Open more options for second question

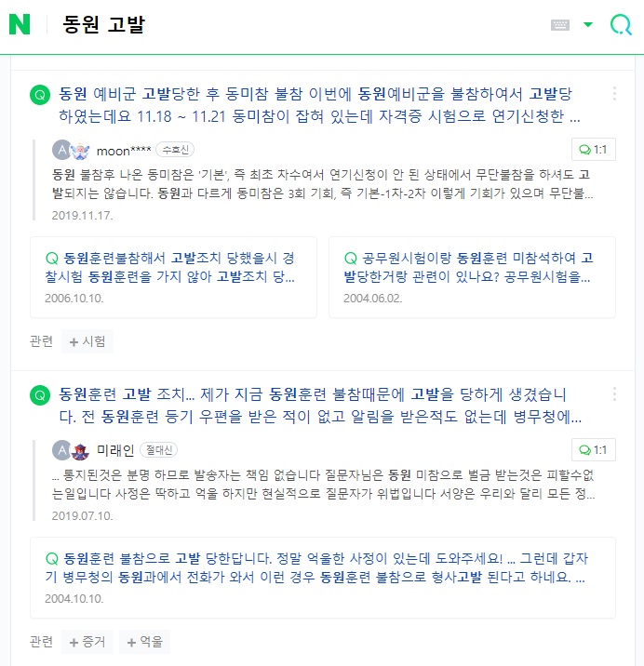(x=614, y=393)
